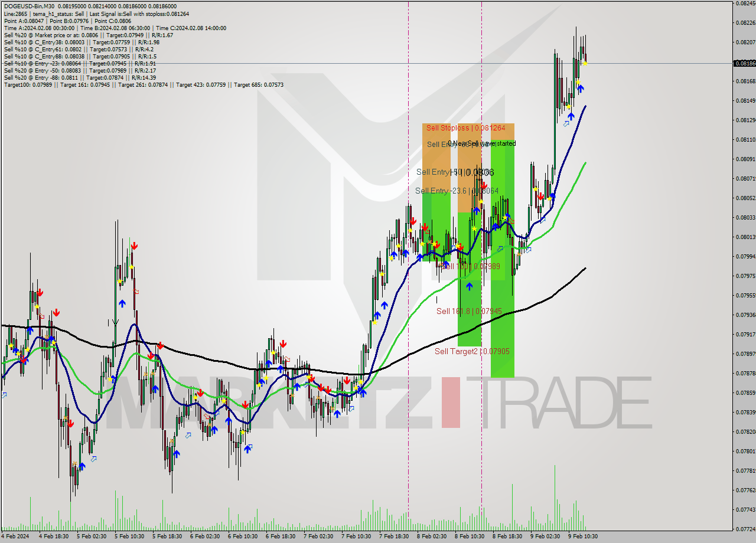
Task: Click the '7 Feb 02:30' time axis label
Action: (x=318, y=537)
